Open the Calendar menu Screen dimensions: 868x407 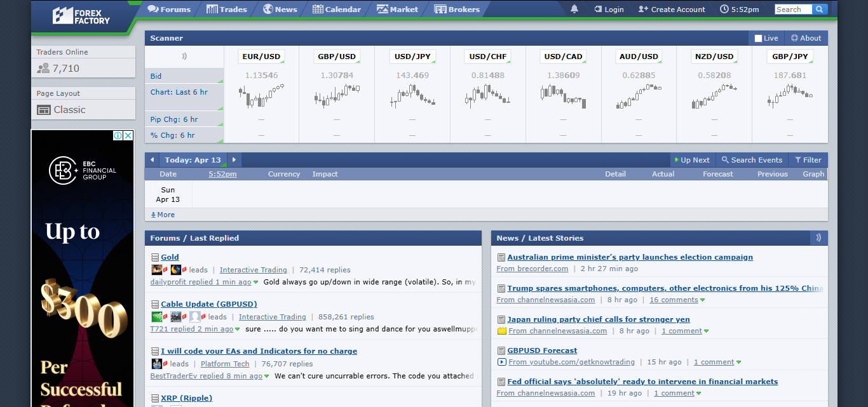pos(337,10)
